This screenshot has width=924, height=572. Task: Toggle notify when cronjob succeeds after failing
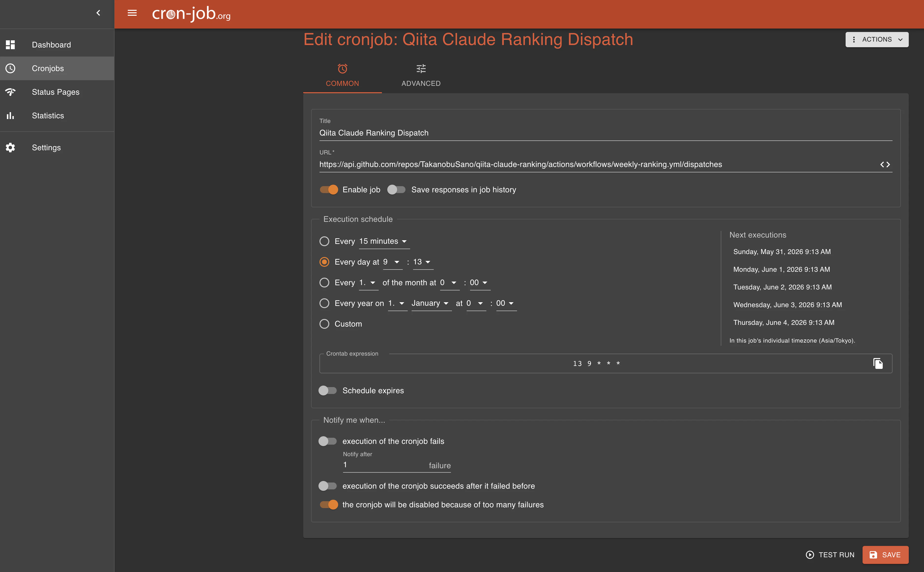(x=327, y=486)
